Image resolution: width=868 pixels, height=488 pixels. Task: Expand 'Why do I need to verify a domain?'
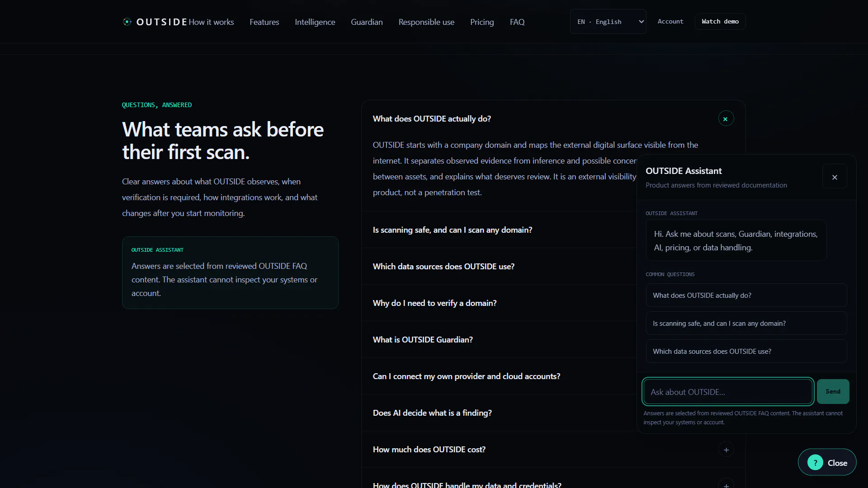[434, 303]
